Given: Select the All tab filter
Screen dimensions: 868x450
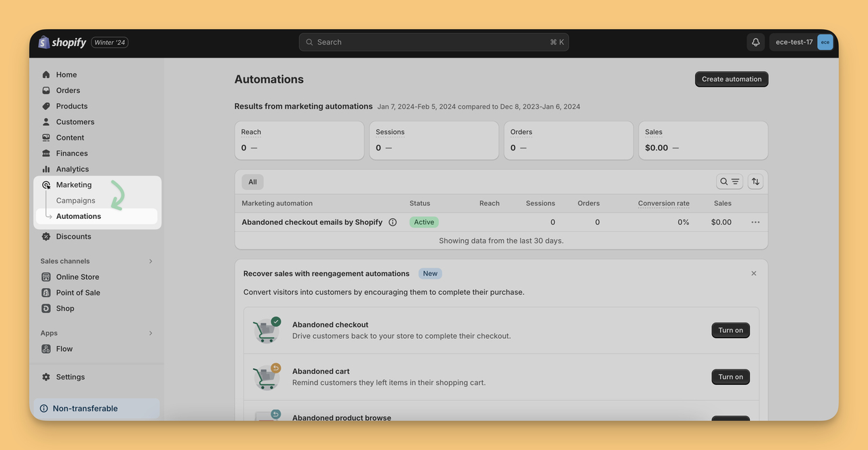Looking at the screenshot, I should point(252,182).
